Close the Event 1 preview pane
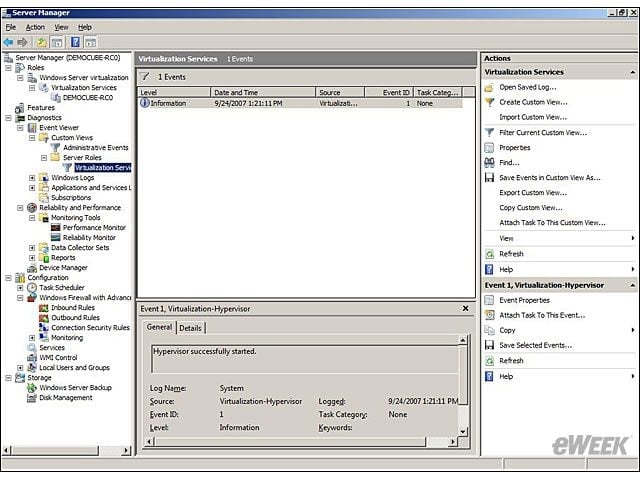The width and height of the screenshot is (640, 480). click(465, 309)
